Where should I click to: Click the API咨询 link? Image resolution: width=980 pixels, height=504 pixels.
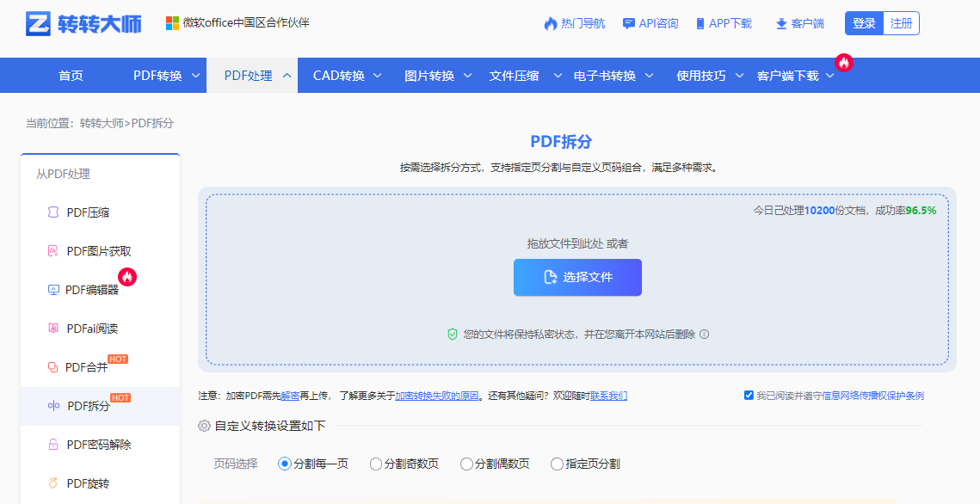659,24
